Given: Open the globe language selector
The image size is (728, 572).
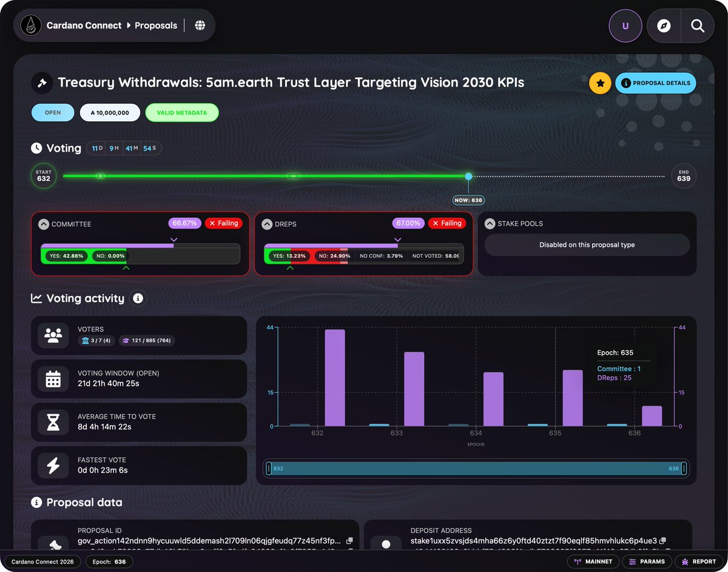Looking at the screenshot, I should click(x=200, y=25).
